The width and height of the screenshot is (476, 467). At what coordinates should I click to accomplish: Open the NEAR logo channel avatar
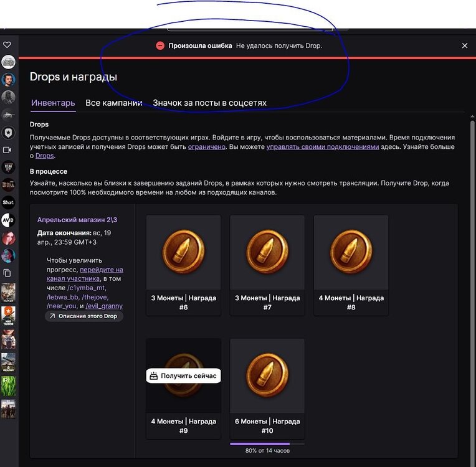[x=8, y=167]
